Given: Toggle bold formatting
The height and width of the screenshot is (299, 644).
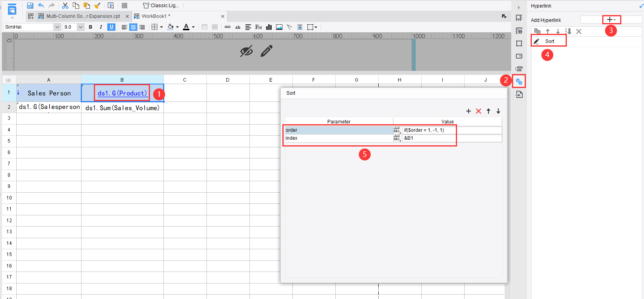Looking at the screenshot, I should coord(91,27).
